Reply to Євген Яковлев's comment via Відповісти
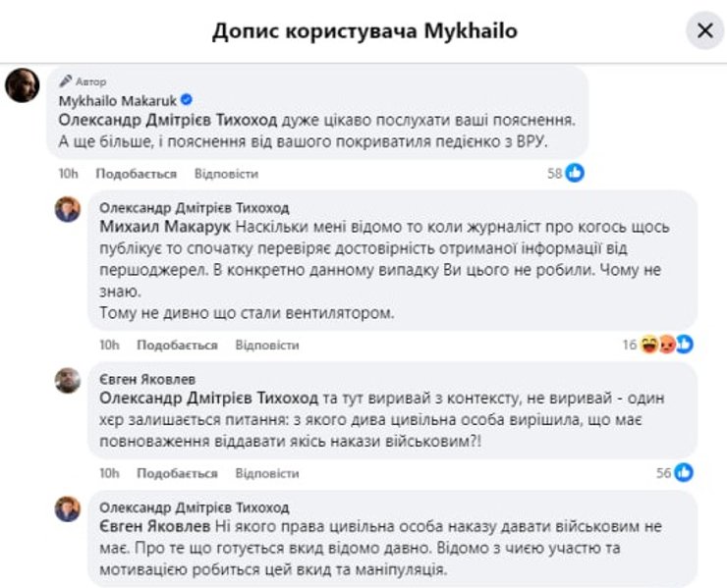Screen dimensions: 727x588 (x=267, y=473)
